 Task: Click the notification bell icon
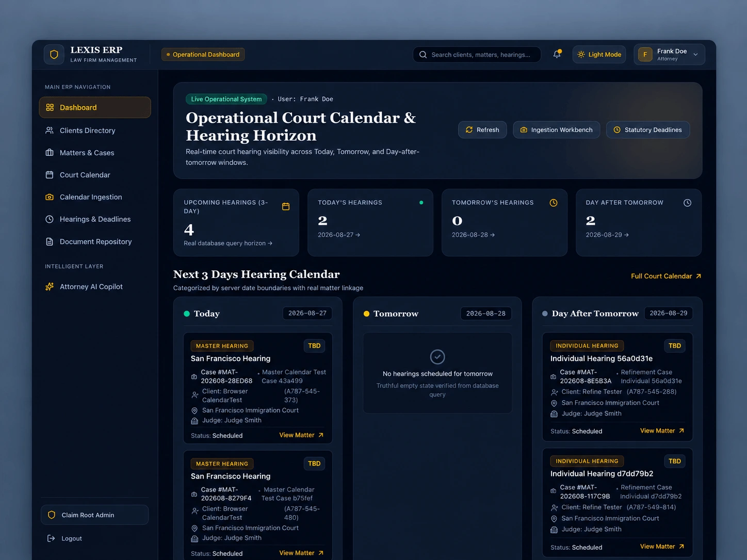click(557, 54)
